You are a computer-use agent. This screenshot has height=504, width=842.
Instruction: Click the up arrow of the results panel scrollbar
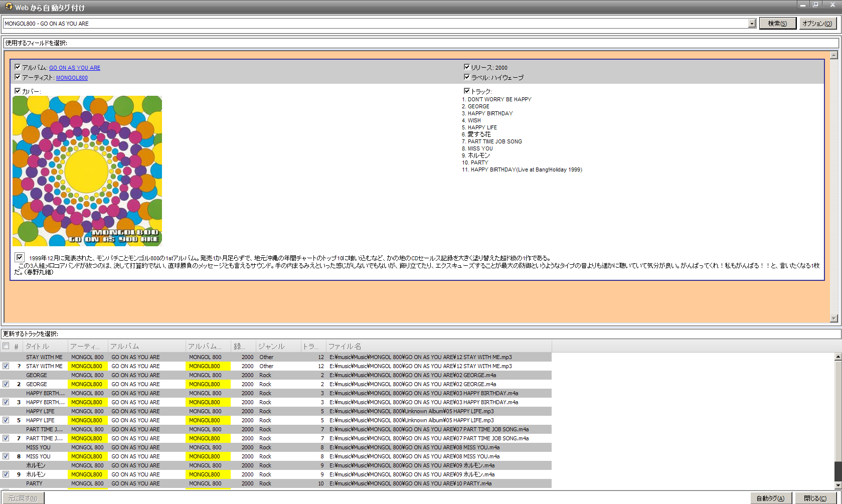(834, 55)
